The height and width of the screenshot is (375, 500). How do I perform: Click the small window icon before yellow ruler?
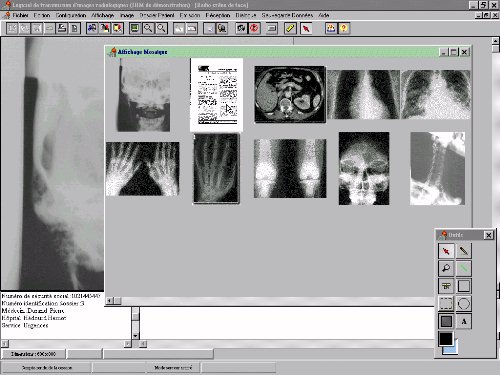pyautogui.click(x=272, y=28)
